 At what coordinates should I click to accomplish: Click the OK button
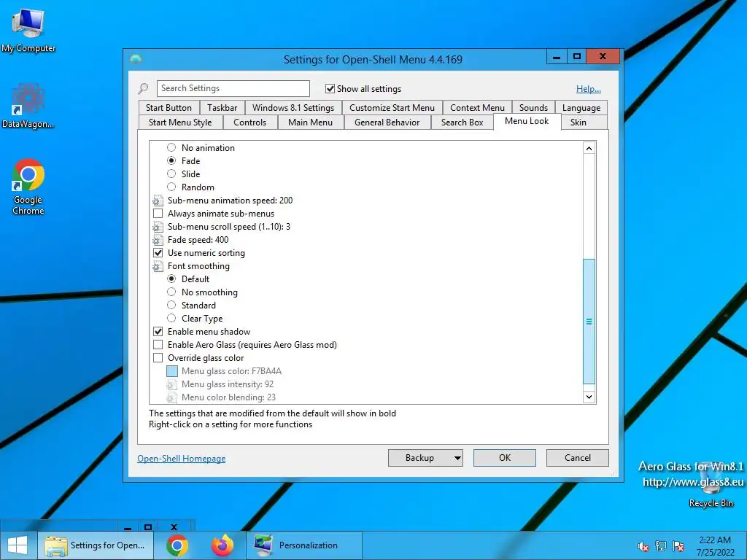tap(505, 458)
